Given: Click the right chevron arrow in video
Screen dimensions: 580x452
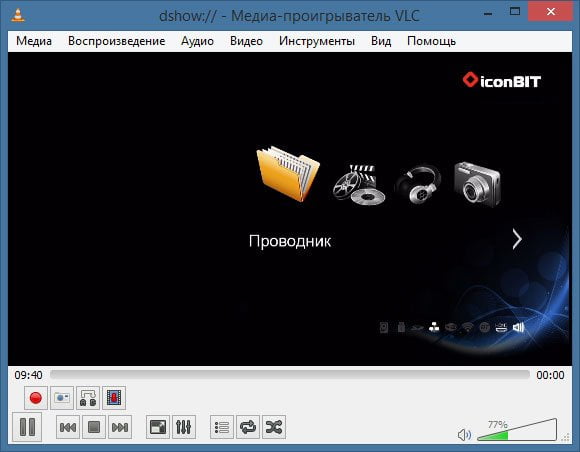Looking at the screenshot, I should coord(517,239).
